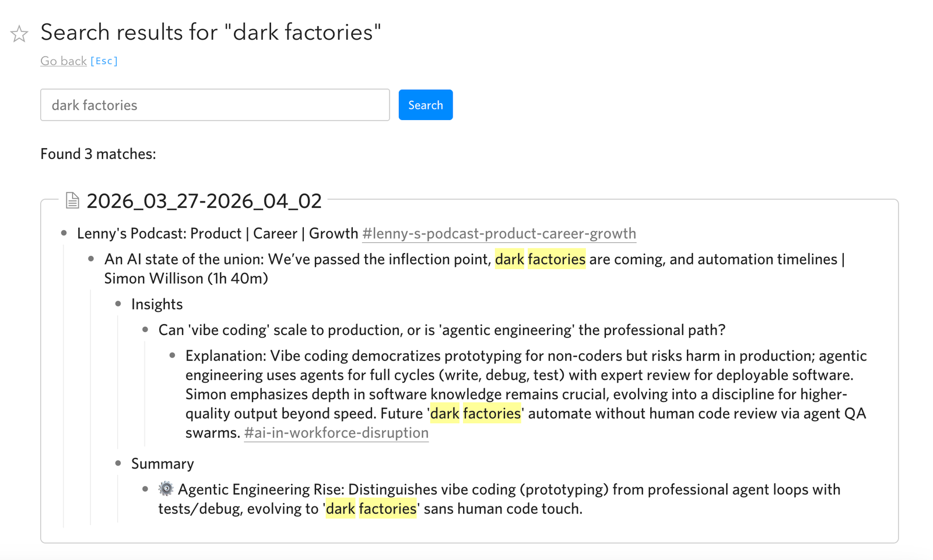The height and width of the screenshot is (560, 933).
Task: Click the gear emoji before Agentic Engineering Rise
Action: click(166, 489)
